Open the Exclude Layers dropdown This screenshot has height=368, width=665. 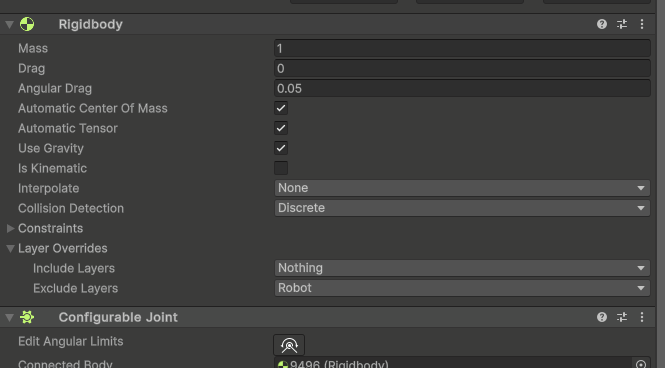[462, 288]
